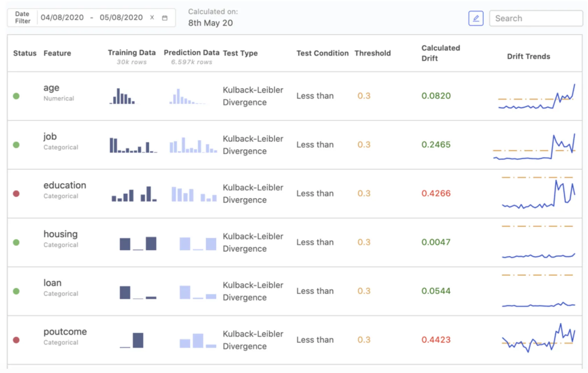
Task: Click the green status dot for age
Action: click(x=16, y=96)
